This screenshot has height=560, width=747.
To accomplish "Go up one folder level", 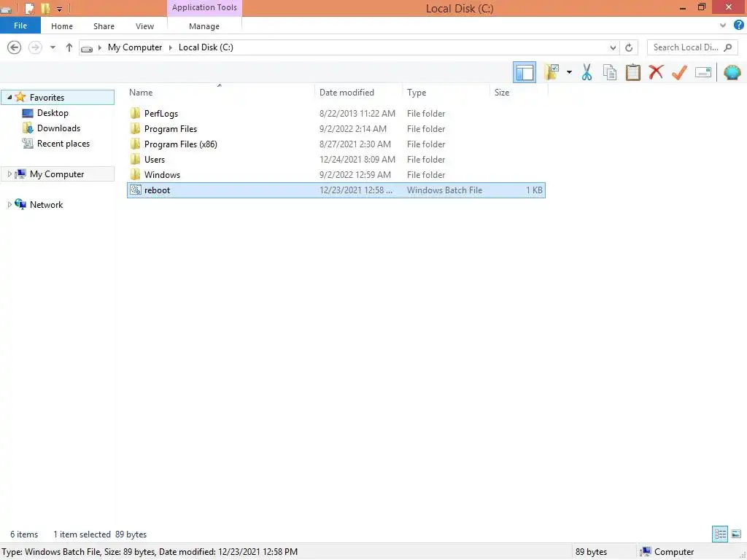I will (x=69, y=47).
